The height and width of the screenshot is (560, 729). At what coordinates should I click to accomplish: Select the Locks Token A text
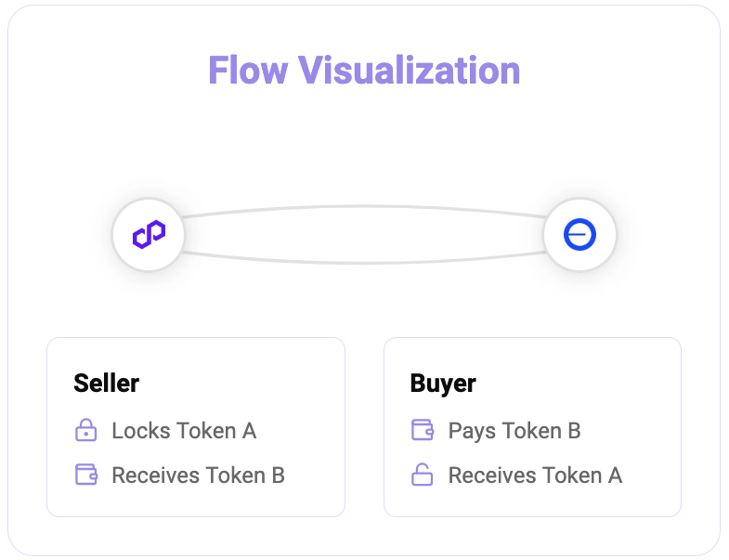184,431
